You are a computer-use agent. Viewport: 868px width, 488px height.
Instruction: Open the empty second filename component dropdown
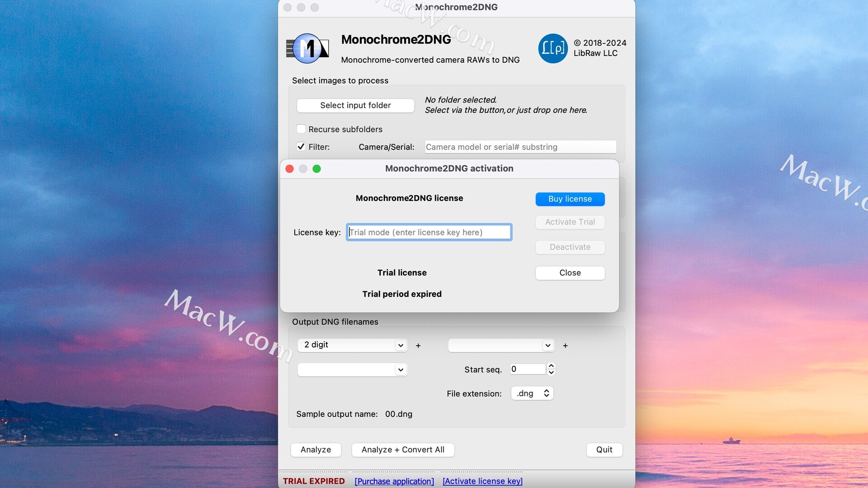(x=501, y=345)
